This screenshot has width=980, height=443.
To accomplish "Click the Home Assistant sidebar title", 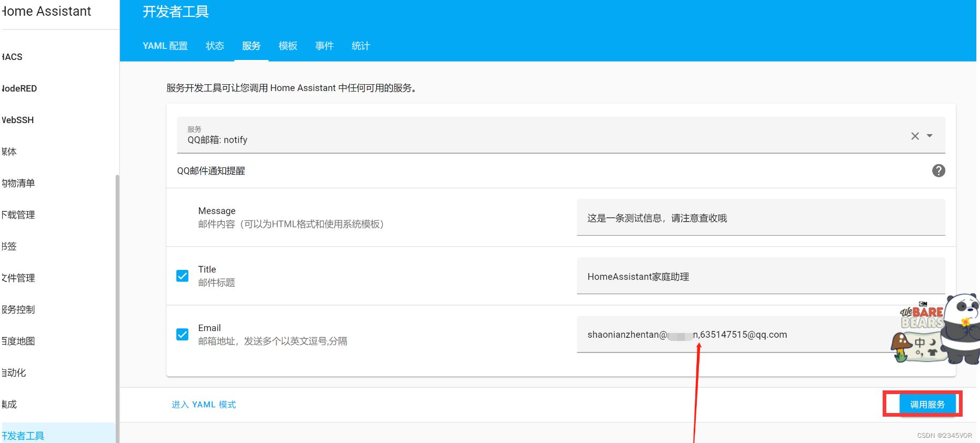I will point(46,11).
